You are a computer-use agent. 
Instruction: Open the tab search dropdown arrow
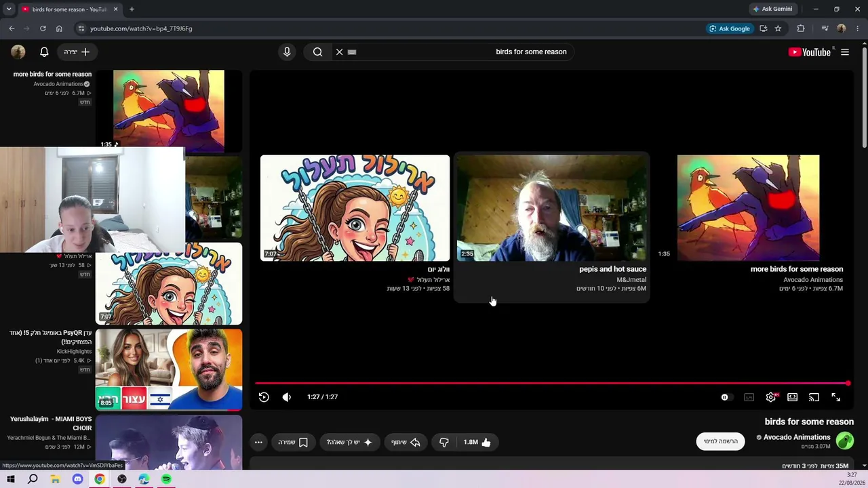(9, 9)
